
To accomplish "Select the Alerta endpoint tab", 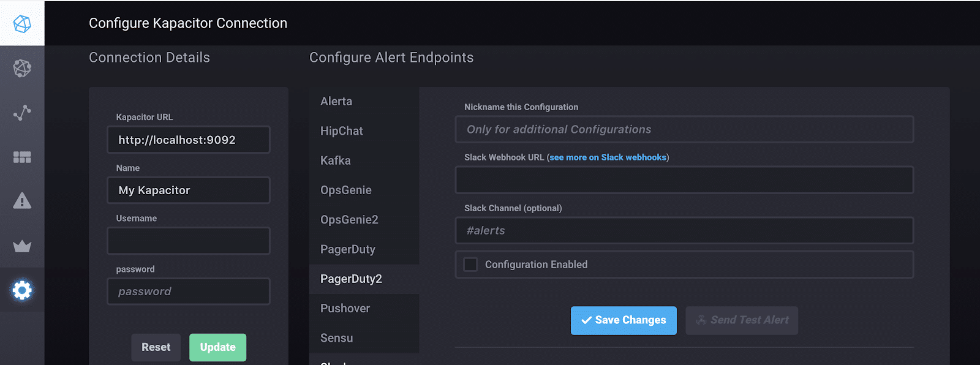I will [336, 102].
